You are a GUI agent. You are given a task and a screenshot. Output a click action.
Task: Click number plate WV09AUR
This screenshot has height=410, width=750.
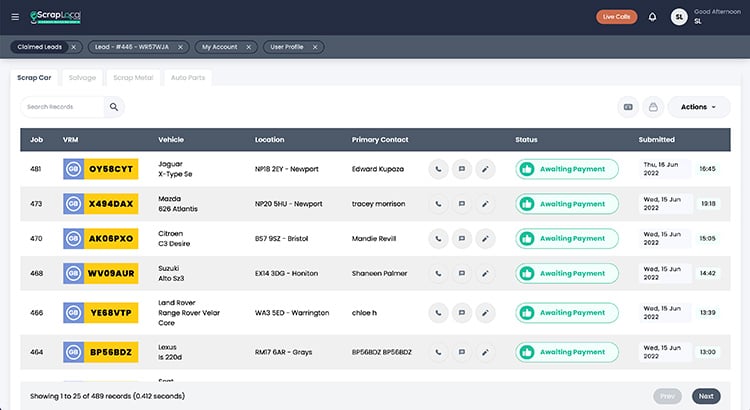(x=101, y=273)
